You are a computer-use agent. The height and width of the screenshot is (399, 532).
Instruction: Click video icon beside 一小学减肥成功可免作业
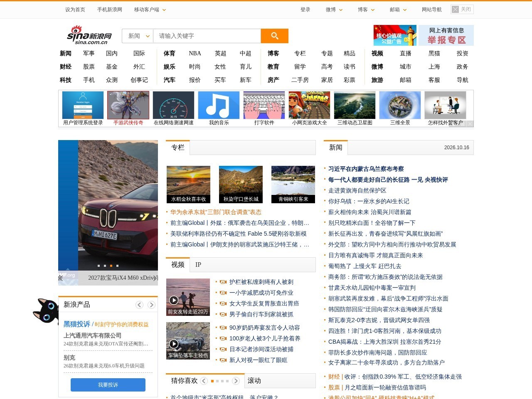click(223, 293)
